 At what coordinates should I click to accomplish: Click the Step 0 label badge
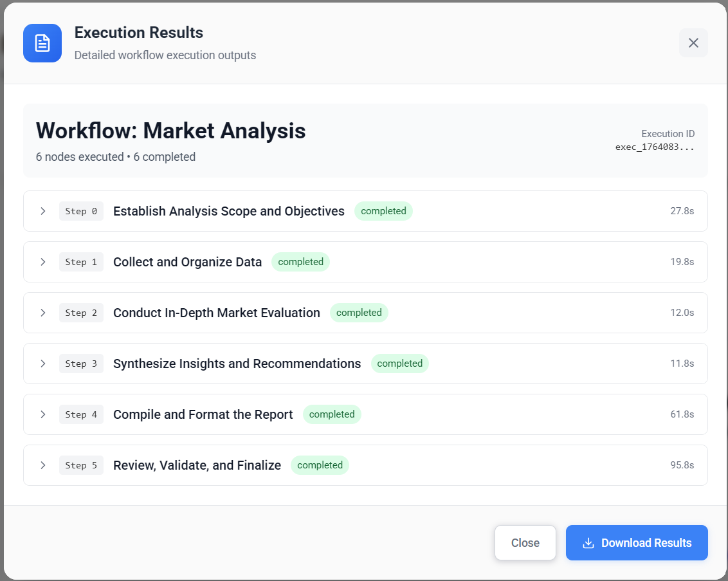tap(81, 210)
